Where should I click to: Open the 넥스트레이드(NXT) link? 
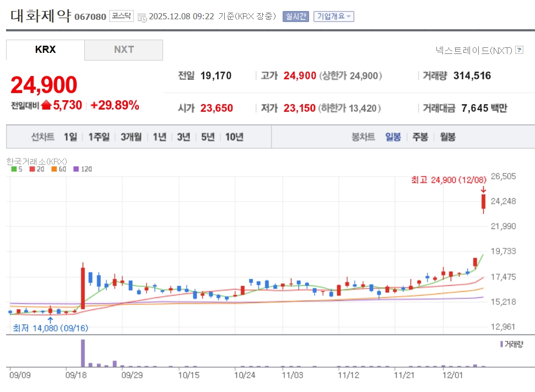coord(474,50)
